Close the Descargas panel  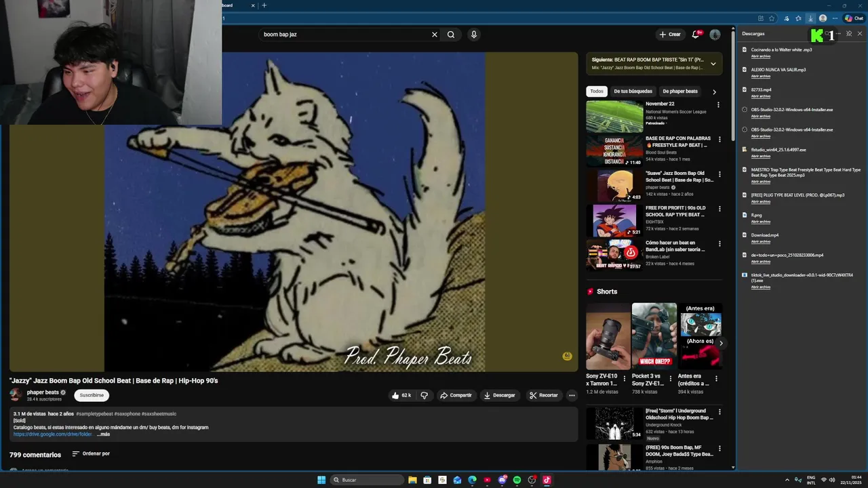coord(860,34)
